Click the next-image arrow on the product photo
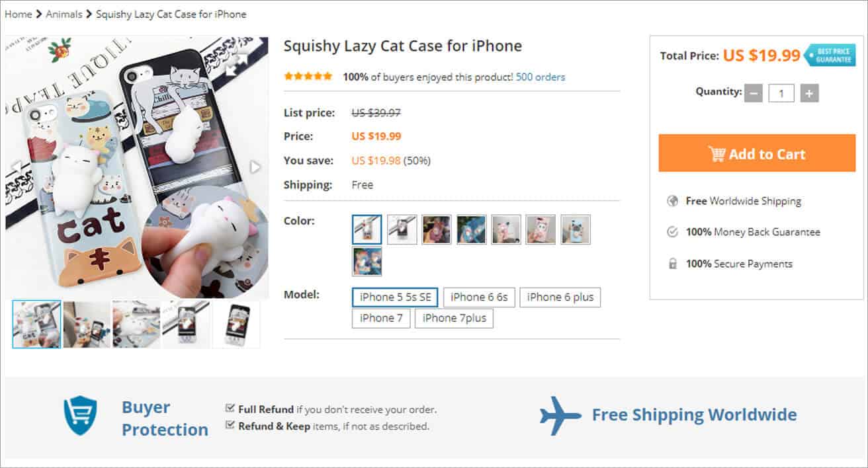The image size is (868, 468). 255,165
